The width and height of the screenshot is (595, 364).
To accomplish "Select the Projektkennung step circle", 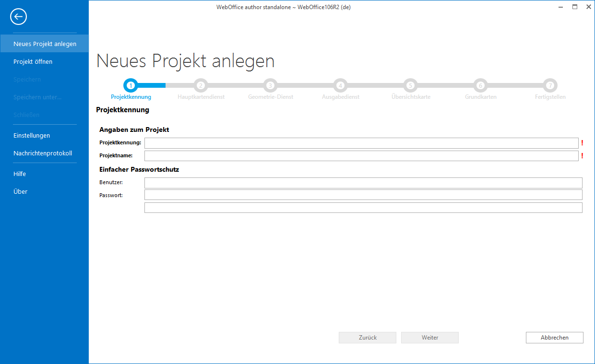I will 131,85.
